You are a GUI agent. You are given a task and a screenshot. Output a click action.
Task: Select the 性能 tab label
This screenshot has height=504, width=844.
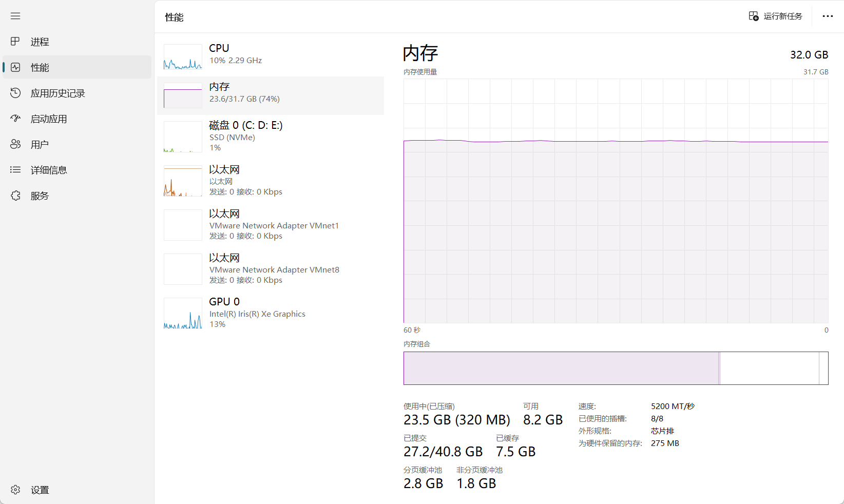(x=40, y=68)
